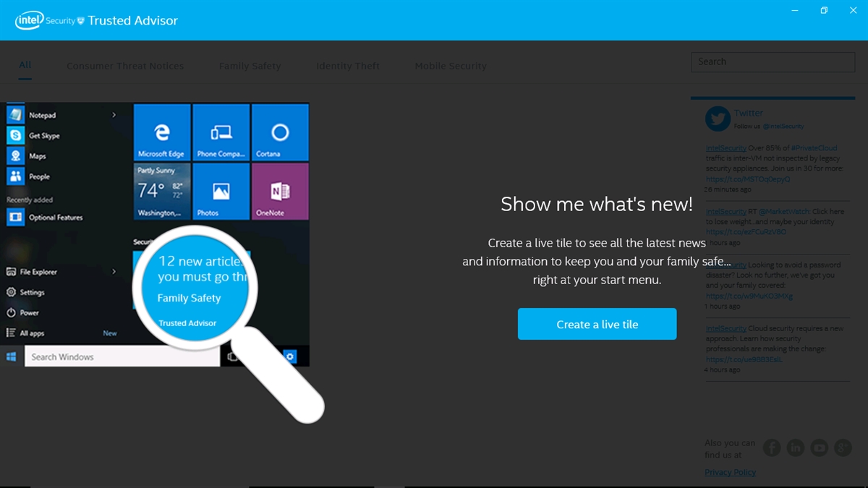
Task: Go to the Mobile Security tab
Action: tap(451, 66)
